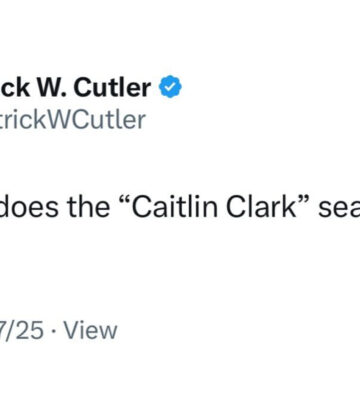The image size is (360, 405).
Task: Click the dot separator before "View"
Action: 54,332
